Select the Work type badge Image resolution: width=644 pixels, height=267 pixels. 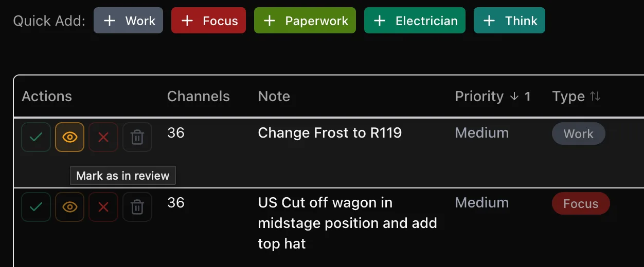579,134
